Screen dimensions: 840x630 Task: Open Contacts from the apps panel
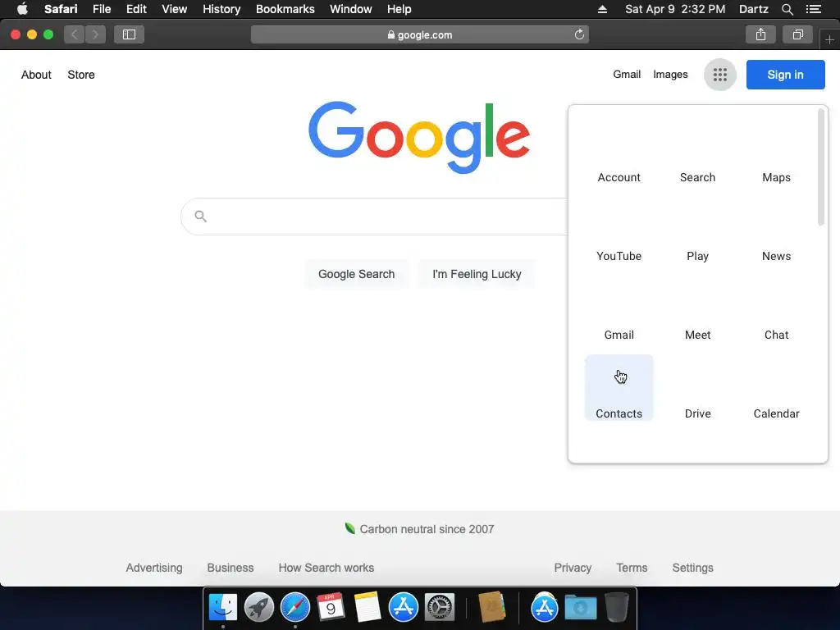[x=619, y=388]
